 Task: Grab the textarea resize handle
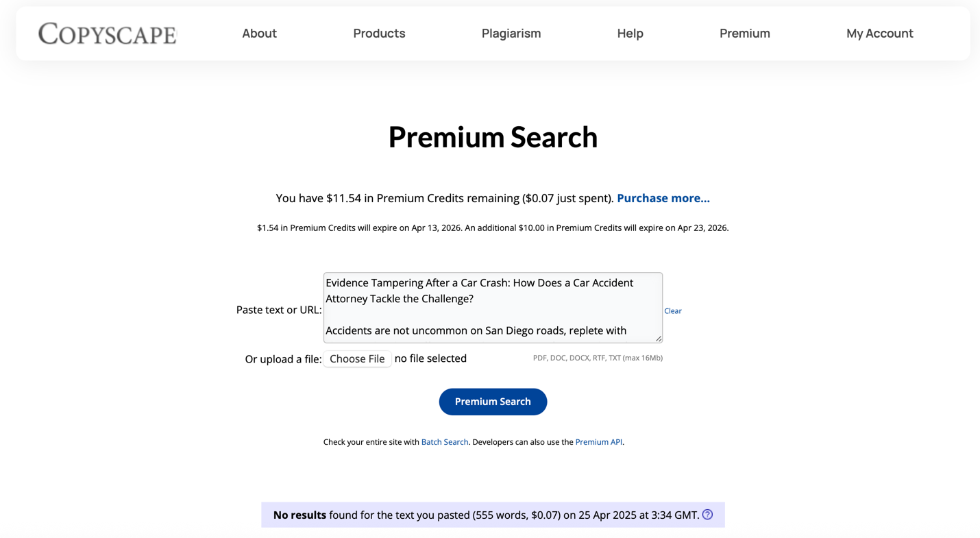tap(658, 338)
